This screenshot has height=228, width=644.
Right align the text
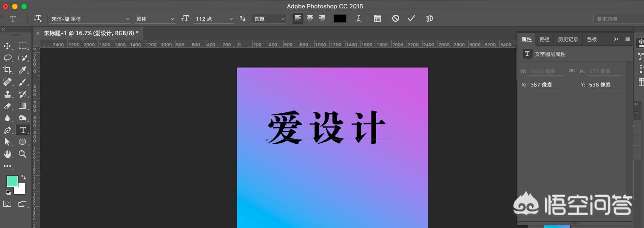point(322,18)
